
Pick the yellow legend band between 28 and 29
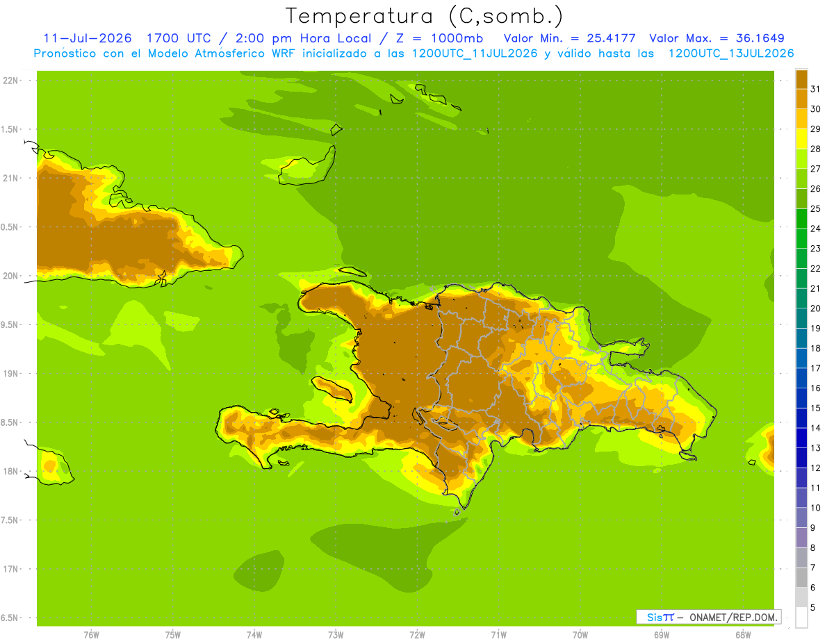click(x=801, y=139)
